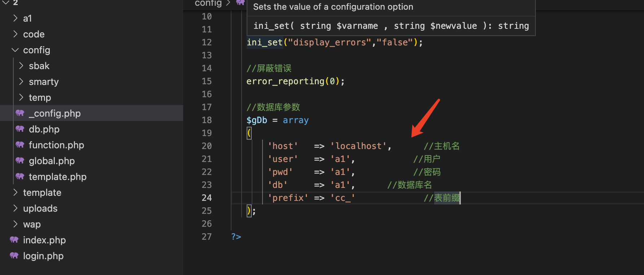Select the uploads folder label
Screen dimensions: 644x275
[40, 208]
